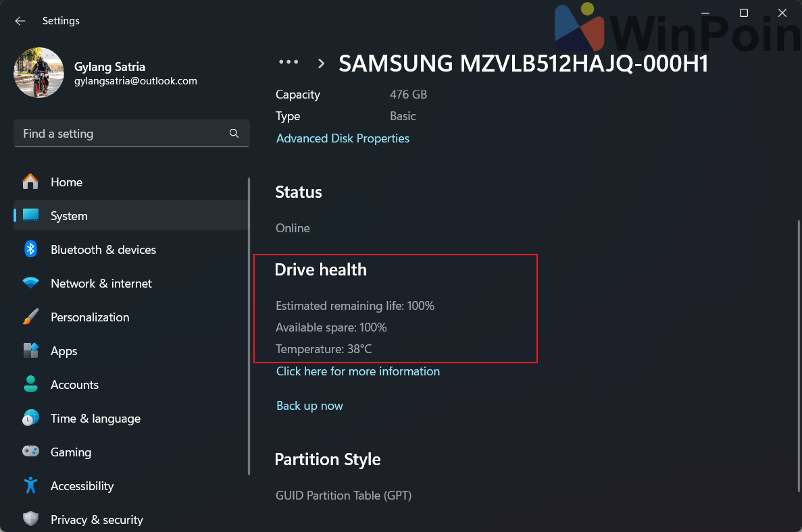Open the Apps icon in sidebar
The image size is (802, 532).
[x=30, y=351]
